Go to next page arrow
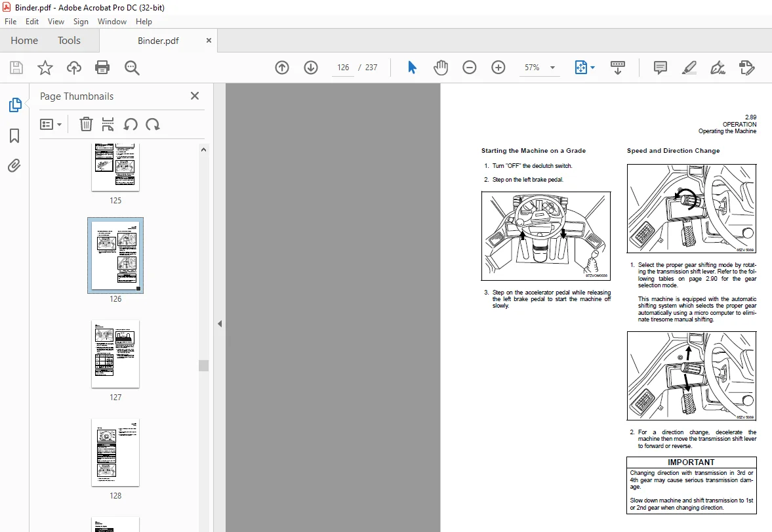This screenshot has width=772, height=532. click(311, 68)
